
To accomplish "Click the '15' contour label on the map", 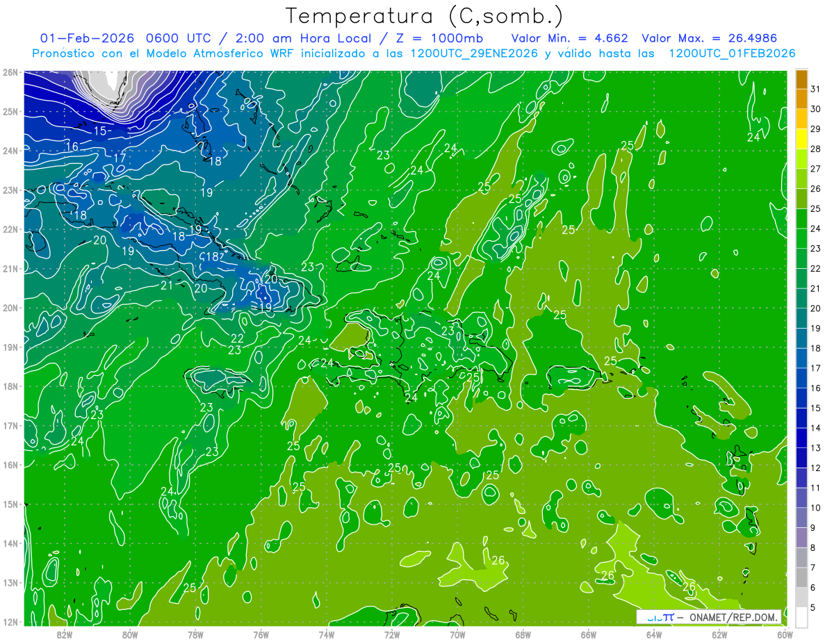I will point(100,131).
